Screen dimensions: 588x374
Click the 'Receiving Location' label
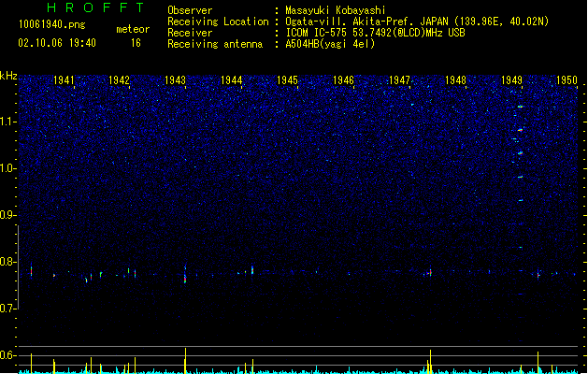click(218, 22)
